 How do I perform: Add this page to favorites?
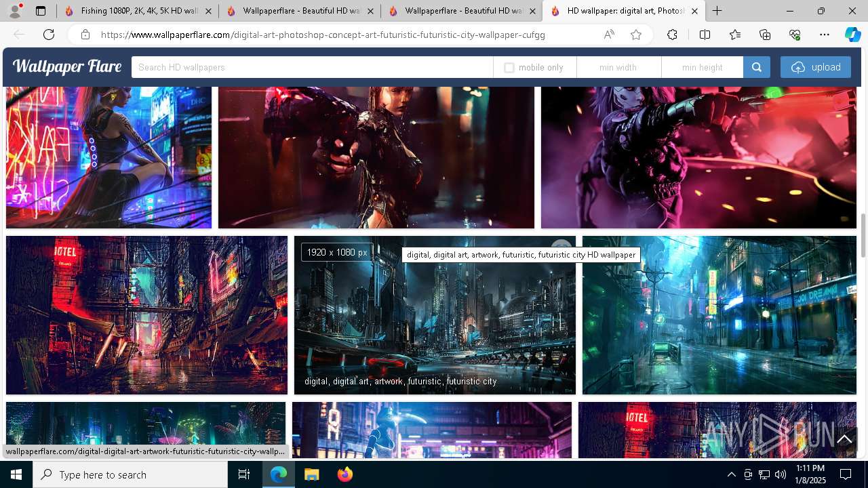coord(636,35)
